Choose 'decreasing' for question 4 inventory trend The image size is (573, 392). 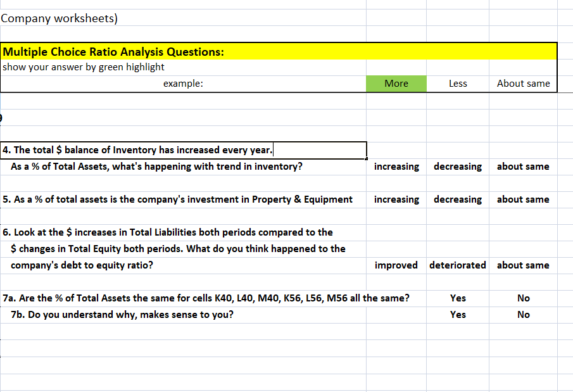click(458, 167)
